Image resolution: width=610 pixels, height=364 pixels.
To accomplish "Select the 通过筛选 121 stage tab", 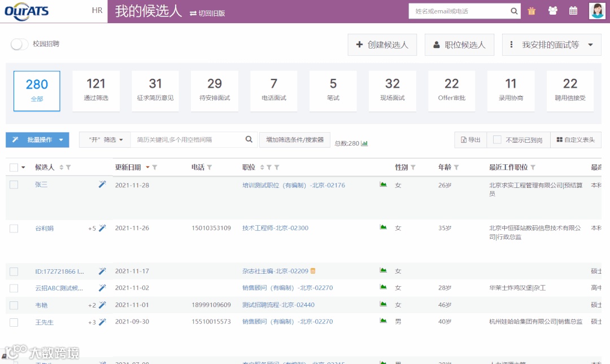I will coord(96,91).
